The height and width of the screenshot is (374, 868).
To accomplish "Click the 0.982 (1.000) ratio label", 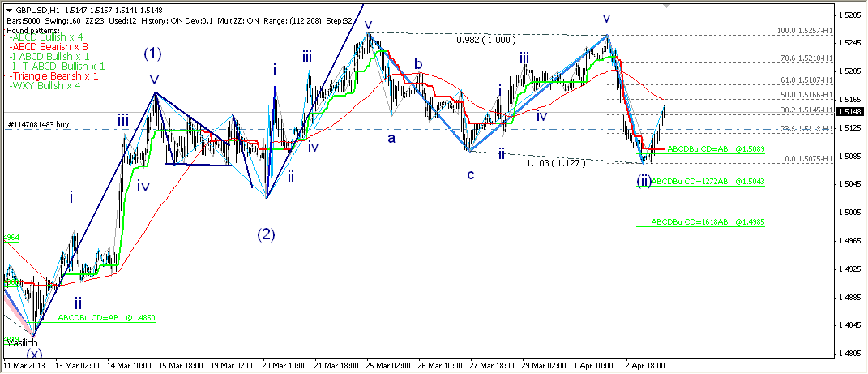I will pyautogui.click(x=485, y=40).
